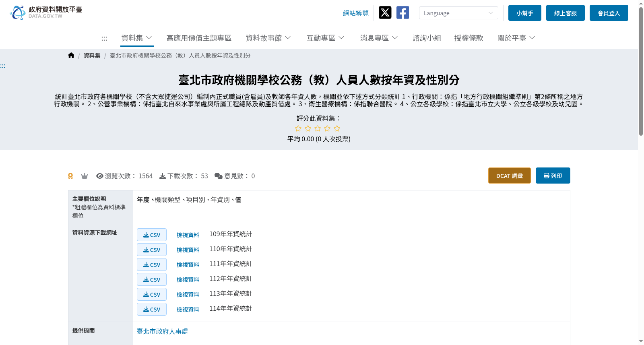Click the 小幫手 button

click(525, 13)
